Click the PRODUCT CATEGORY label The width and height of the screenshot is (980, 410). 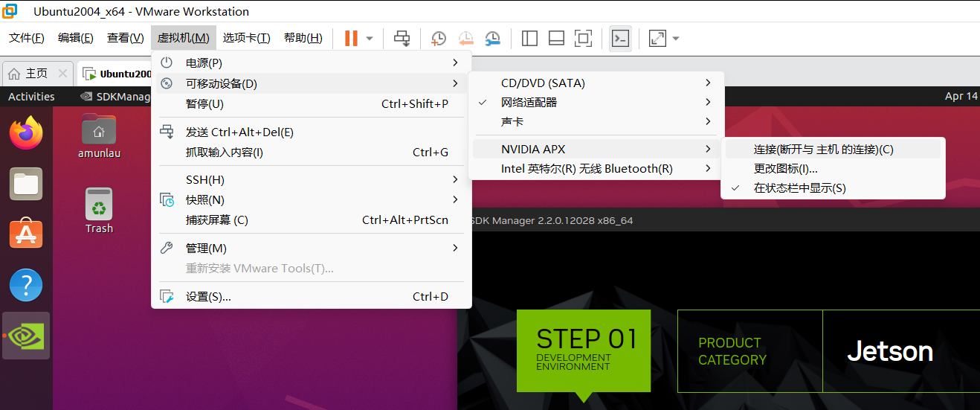point(732,351)
